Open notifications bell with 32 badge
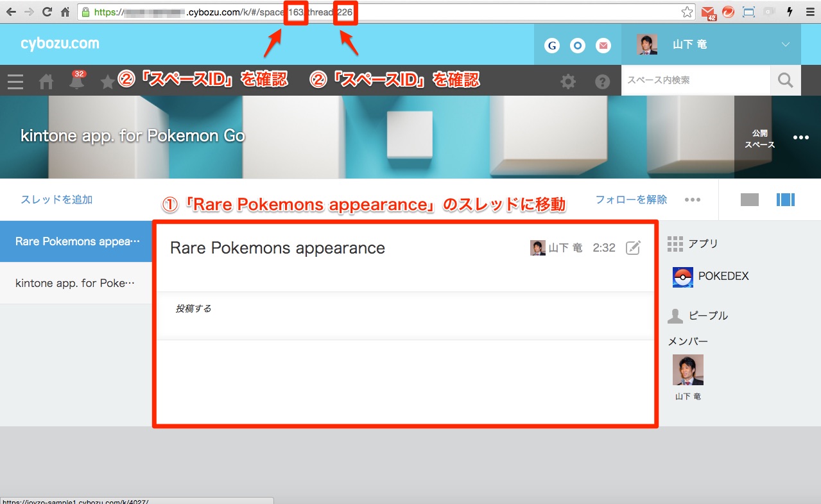The width and height of the screenshot is (821, 504). (77, 80)
